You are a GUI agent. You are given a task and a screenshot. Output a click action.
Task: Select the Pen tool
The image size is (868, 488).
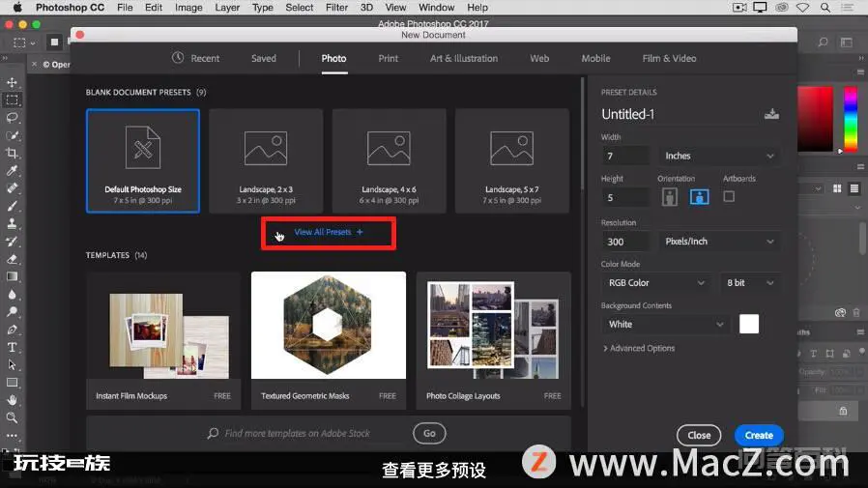tap(12, 330)
